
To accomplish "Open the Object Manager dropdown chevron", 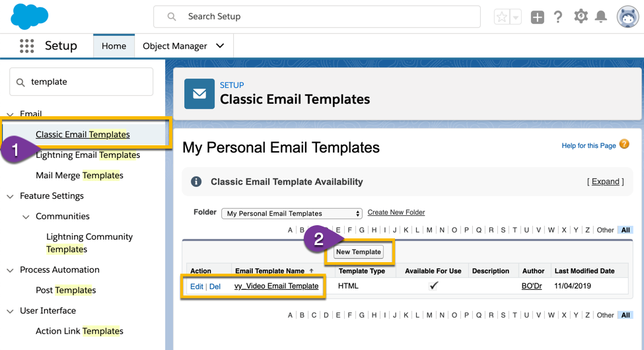I will [220, 46].
